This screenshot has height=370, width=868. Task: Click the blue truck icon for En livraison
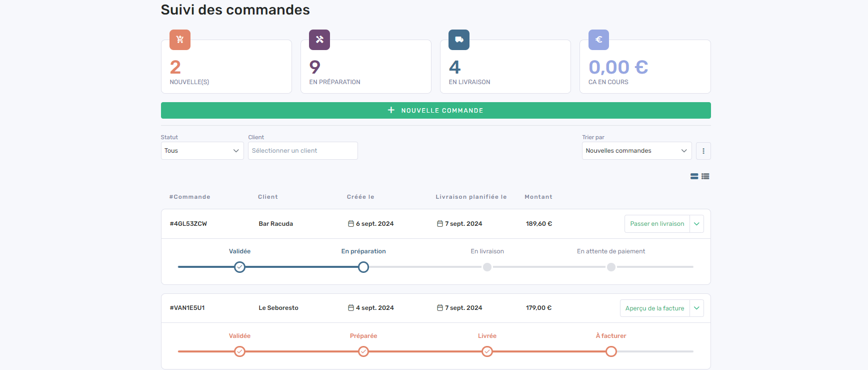click(459, 40)
